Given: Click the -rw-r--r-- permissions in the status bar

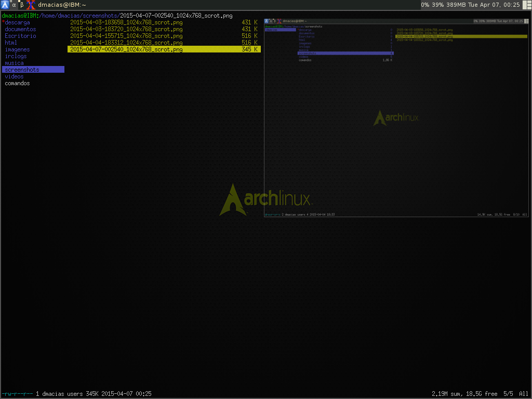Looking at the screenshot, I should [x=17, y=394].
